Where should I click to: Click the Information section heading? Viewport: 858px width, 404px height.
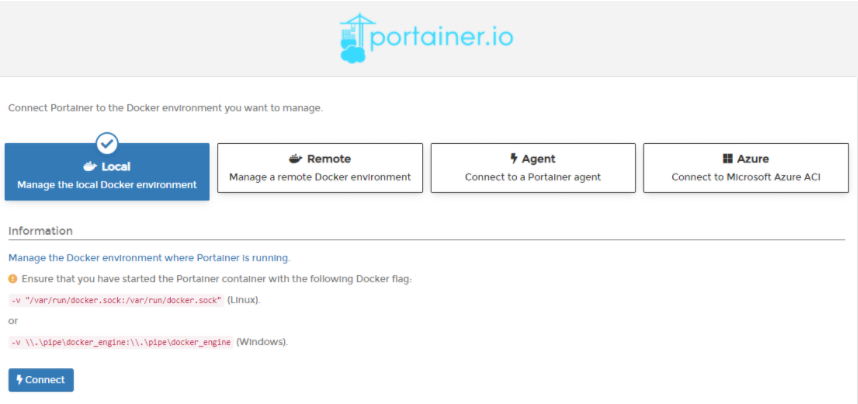[x=40, y=231]
